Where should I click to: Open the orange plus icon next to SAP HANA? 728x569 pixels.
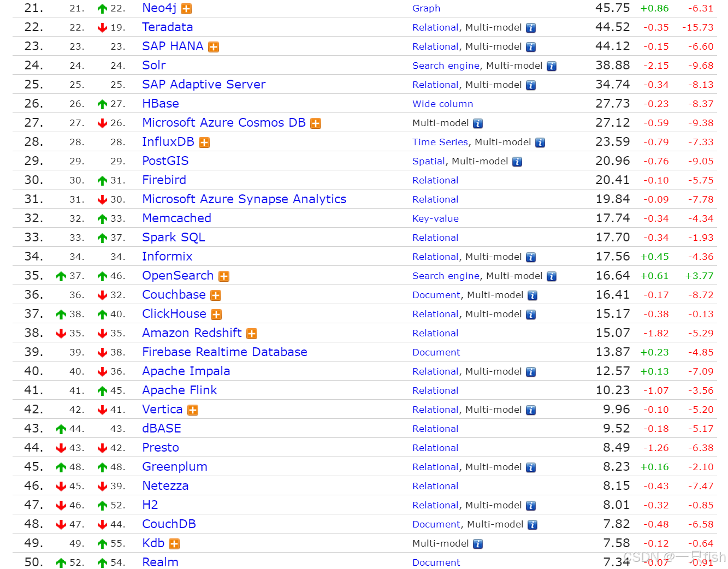[214, 47]
